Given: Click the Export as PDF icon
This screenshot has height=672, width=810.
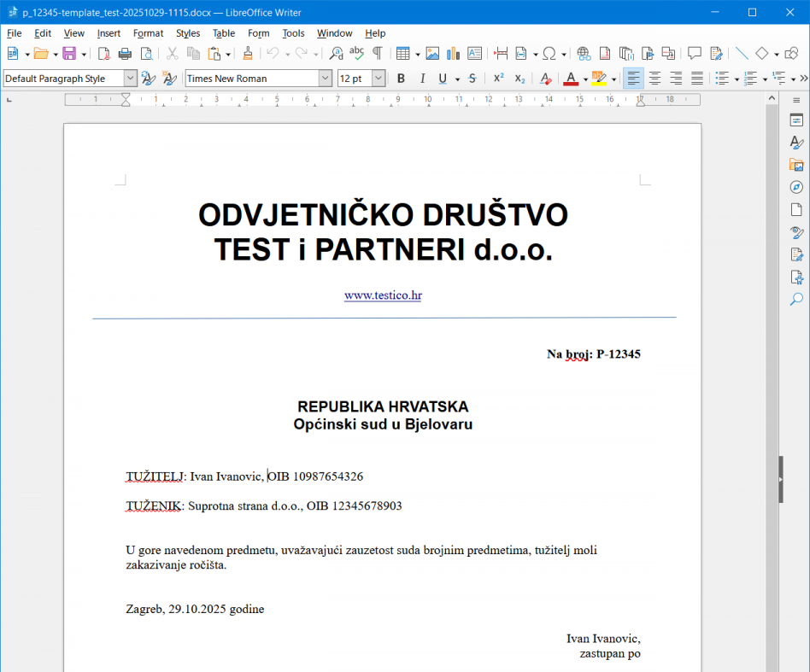Looking at the screenshot, I should coord(103,54).
